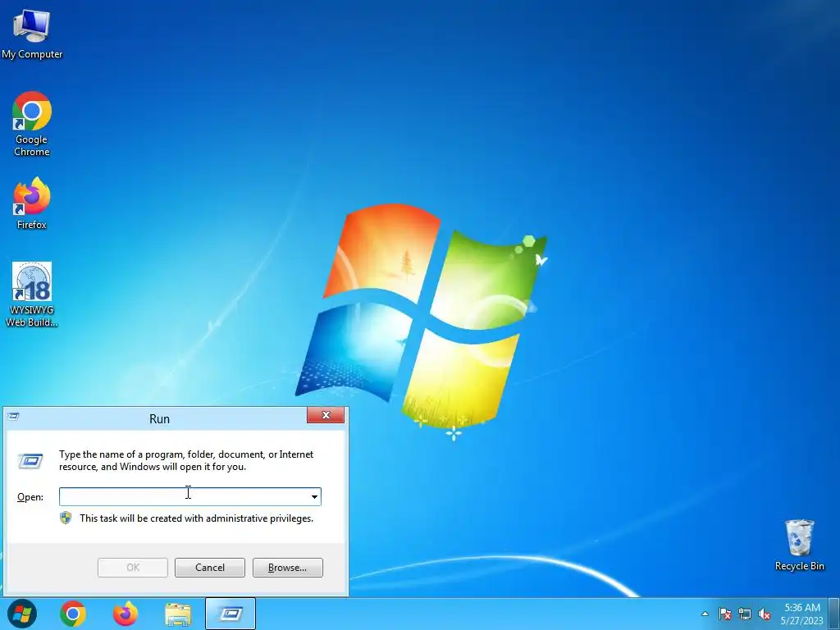The height and width of the screenshot is (630, 840).
Task: Click the Run dialog title bar icon
Action: [x=13, y=416]
